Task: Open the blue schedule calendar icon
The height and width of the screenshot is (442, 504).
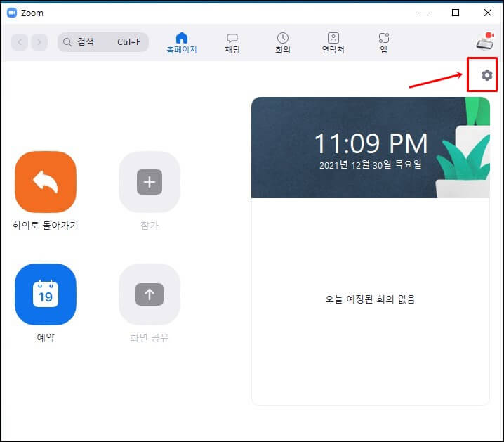Action: point(46,294)
